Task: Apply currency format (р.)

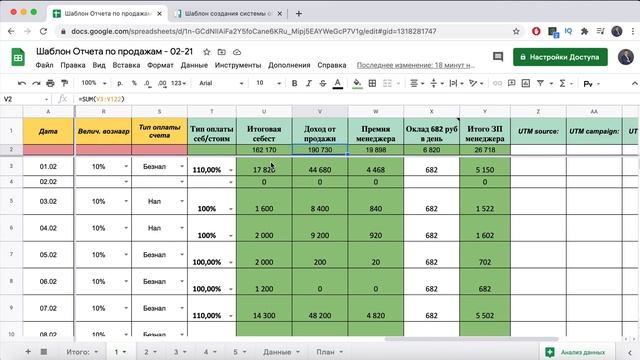Action: pyautogui.click(x=120, y=83)
